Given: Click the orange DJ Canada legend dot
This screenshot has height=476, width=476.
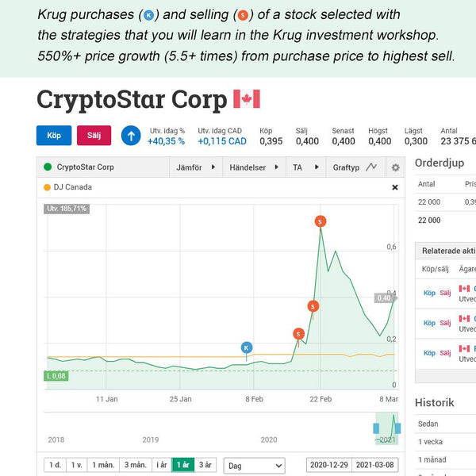Looking at the screenshot, I should pos(47,187).
